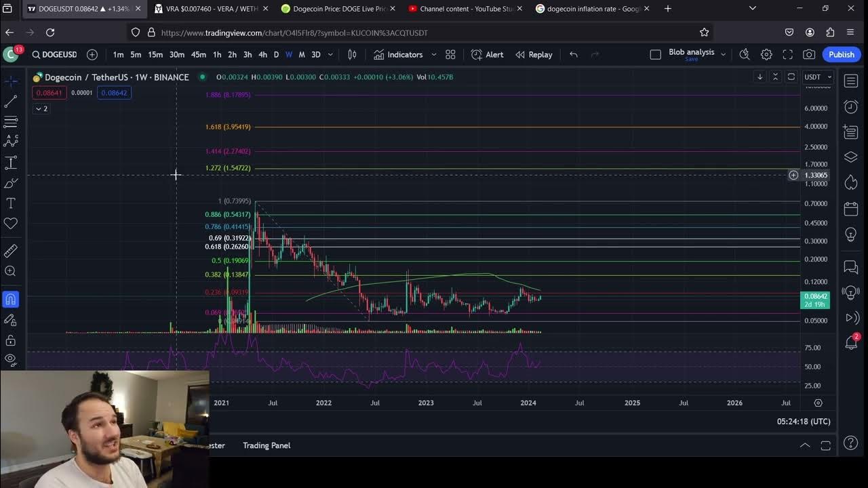Open the alerts panel clock icon

851,106
